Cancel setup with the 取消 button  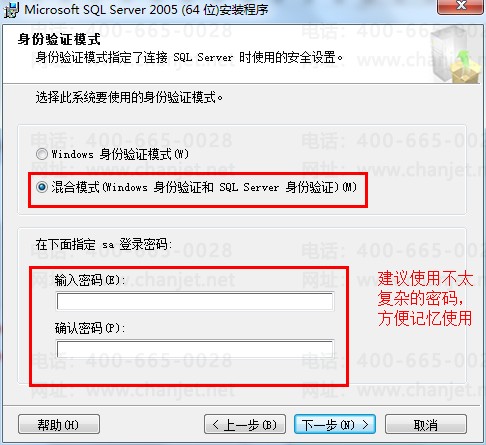[426, 424]
